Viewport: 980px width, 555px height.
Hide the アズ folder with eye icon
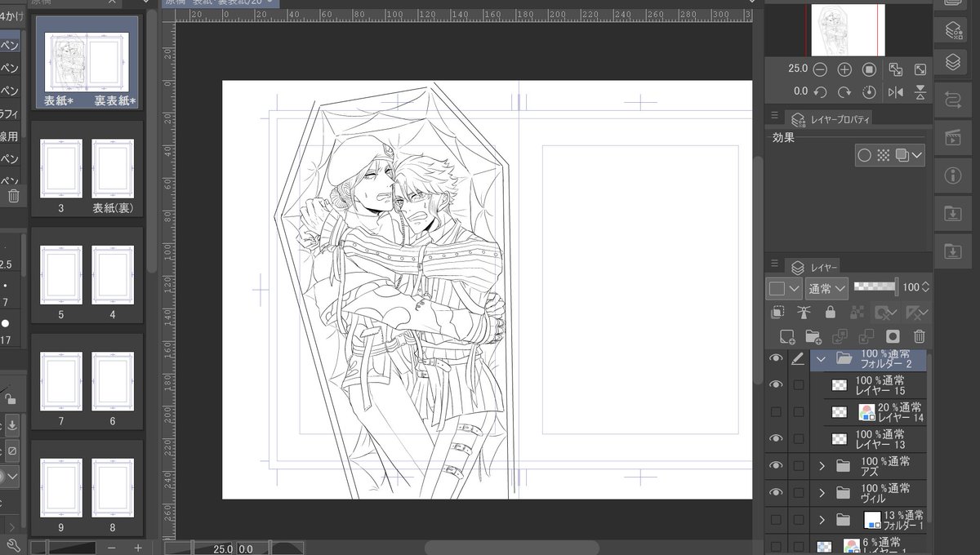tap(776, 465)
